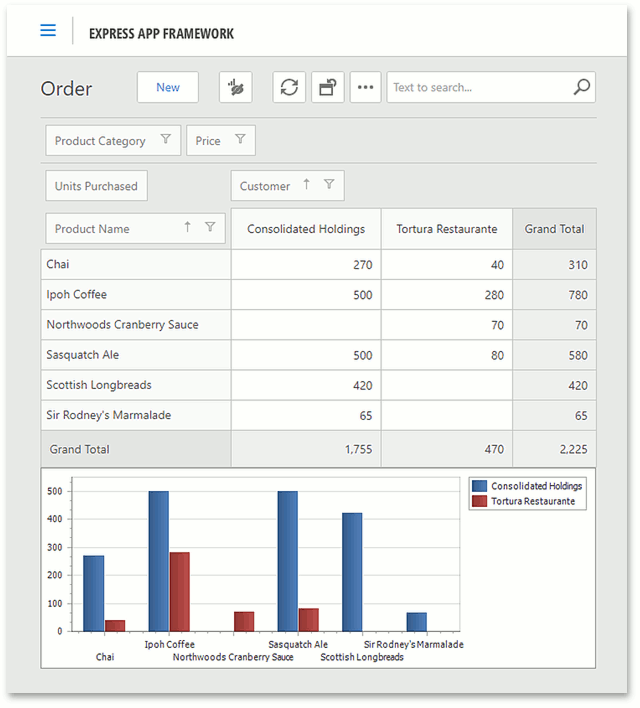
Task: Select the Ipoh Coffee row header
Action: pos(135,294)
